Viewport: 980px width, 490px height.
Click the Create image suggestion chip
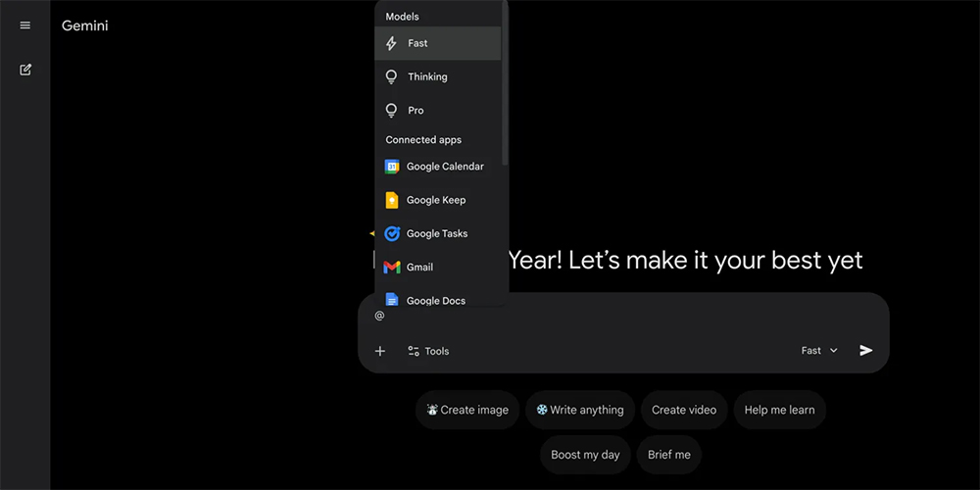tap(467, 410)
